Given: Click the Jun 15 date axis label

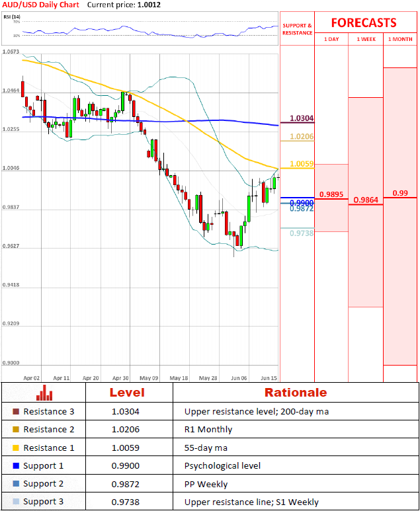Looking at the screenshot, I should pos(269,378).
